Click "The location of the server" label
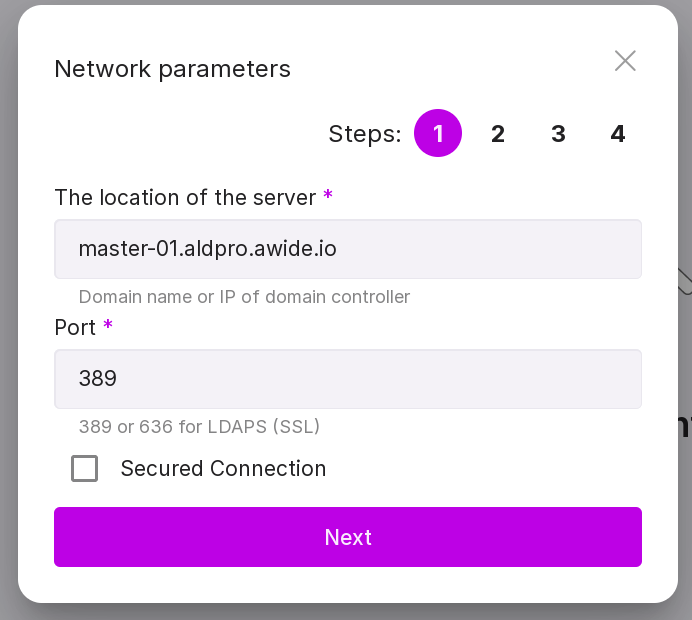Image resolution: width=692 pixels, height=620 pixels. [185, 197]
